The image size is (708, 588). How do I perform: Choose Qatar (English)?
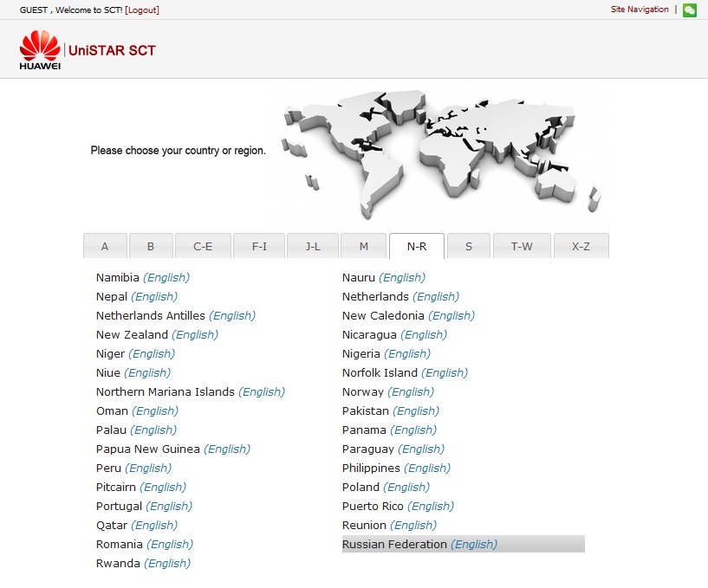pyautogui.click(x=137, y=526)
